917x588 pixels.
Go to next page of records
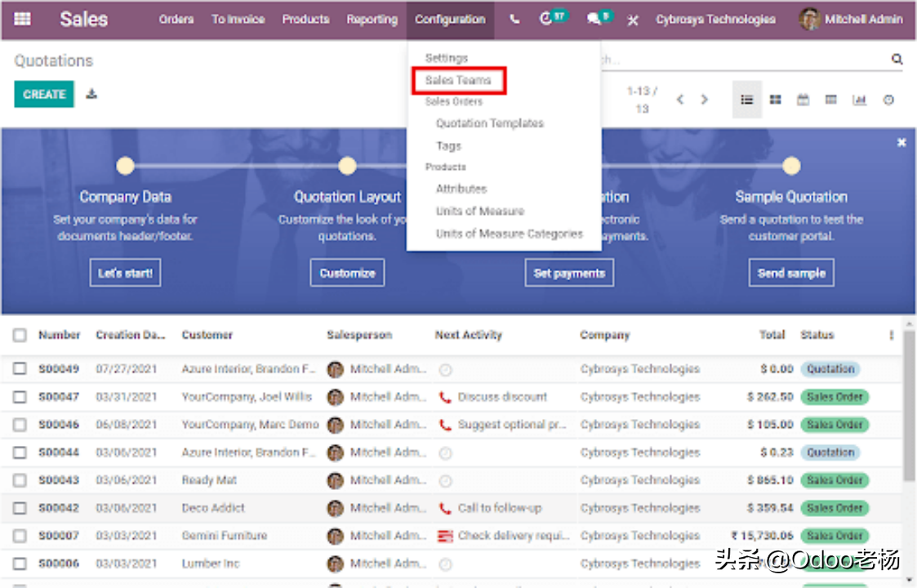(x=704, y=100)
